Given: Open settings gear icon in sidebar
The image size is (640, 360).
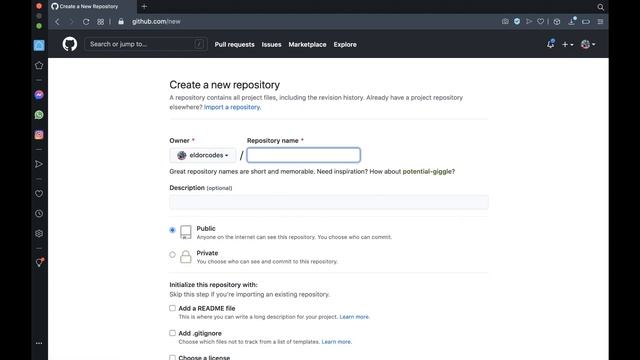Looking at the screenshot, I should pyautogui.click(x=39, y=233).
